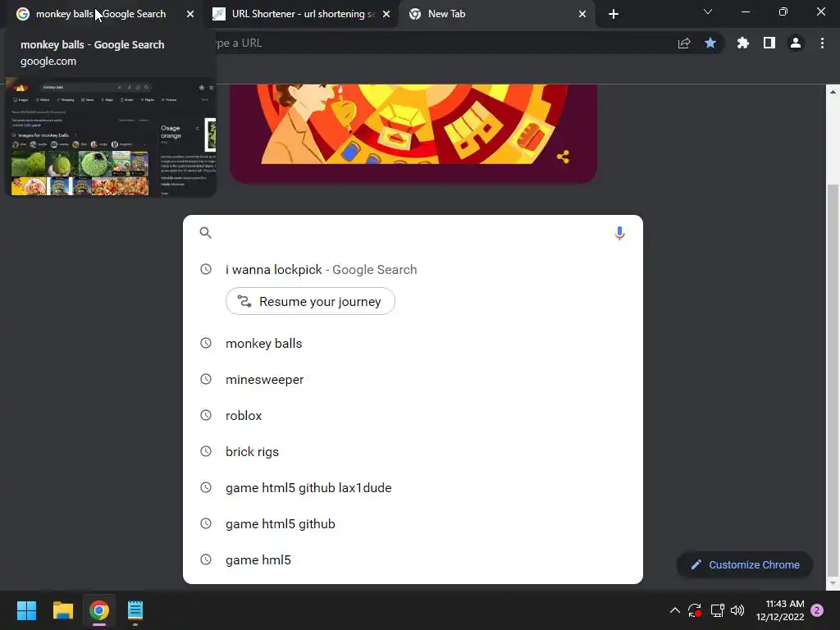Switch to URL Shortener tab

pyautogui.click(x=301, y=14)
